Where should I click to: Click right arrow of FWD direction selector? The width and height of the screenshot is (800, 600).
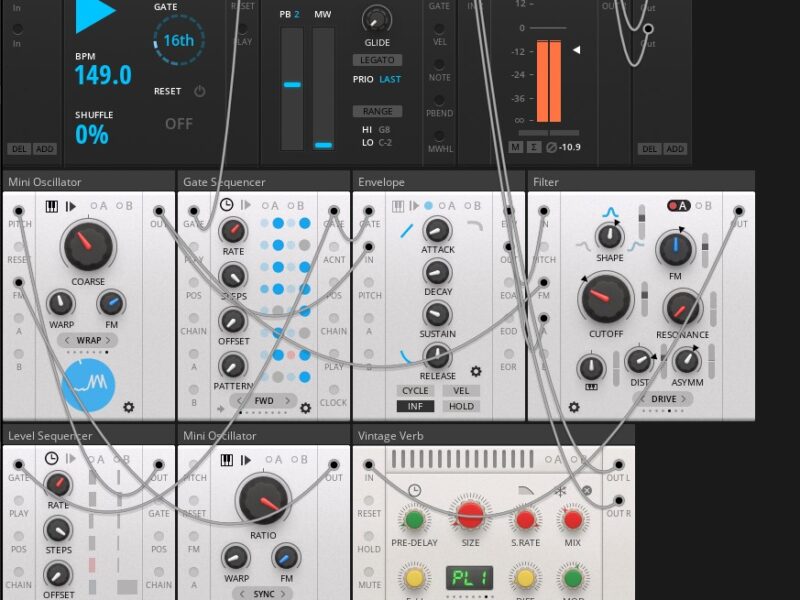(287, 401)
